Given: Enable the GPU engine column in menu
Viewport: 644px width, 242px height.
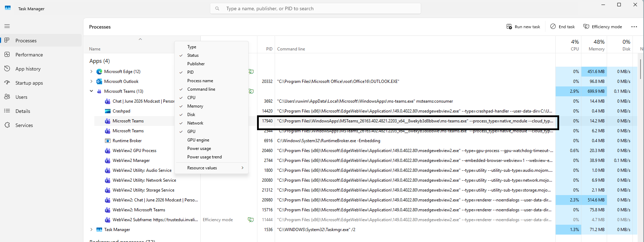Looking at the screenshot, I should pyautogui.click(x=211, y=140).
